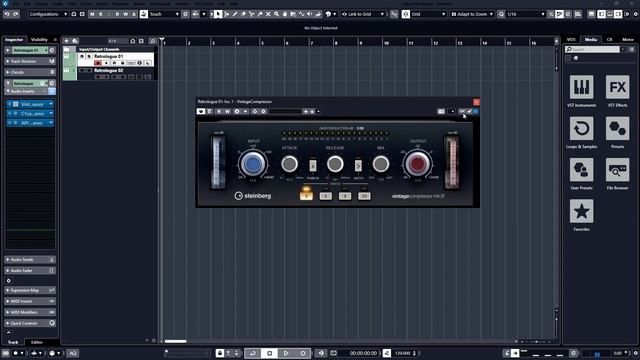Open the Touch automation mode dropdown
640x360 pixels.
coord(164,14)
